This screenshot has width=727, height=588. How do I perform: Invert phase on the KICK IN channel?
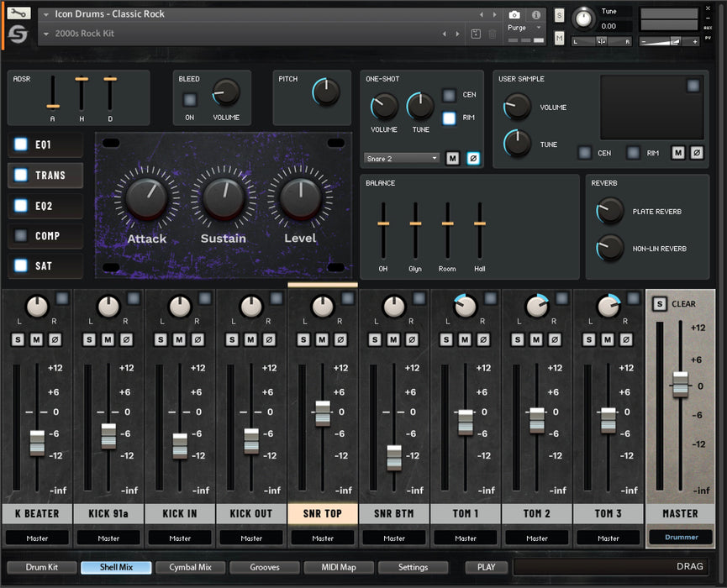tap(198, 339)
